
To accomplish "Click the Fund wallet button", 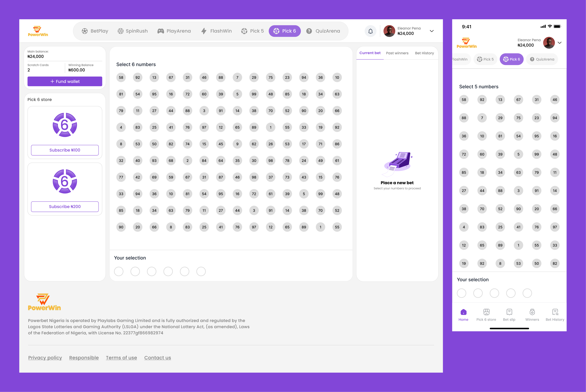I will pyautogui.click(x=65, y=82).
